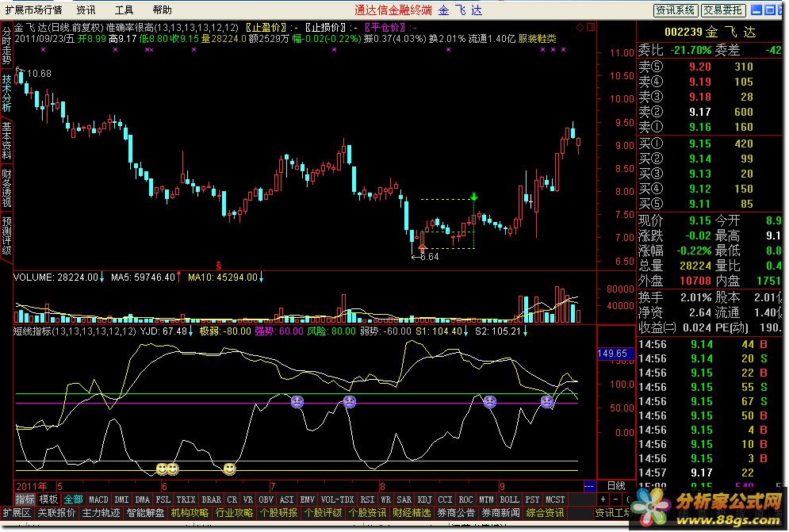Open the 预测评级 side tab
This screenshot has width=789, height=532.
point(6,236)
